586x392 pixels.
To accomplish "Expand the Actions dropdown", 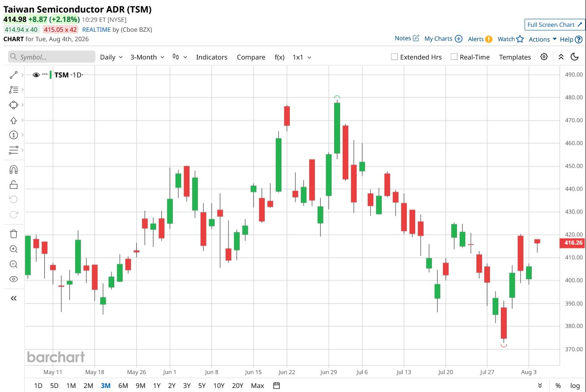I will [543, 39].
